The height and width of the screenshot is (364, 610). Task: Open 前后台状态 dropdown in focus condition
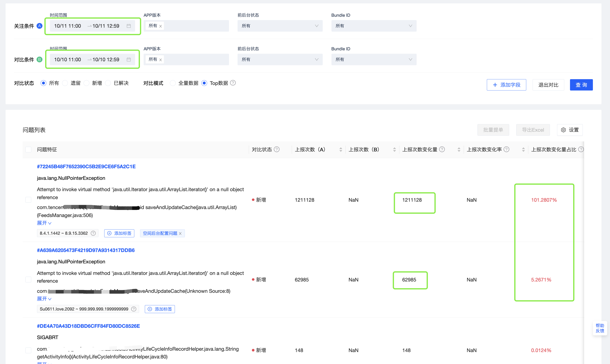(280, 26)
